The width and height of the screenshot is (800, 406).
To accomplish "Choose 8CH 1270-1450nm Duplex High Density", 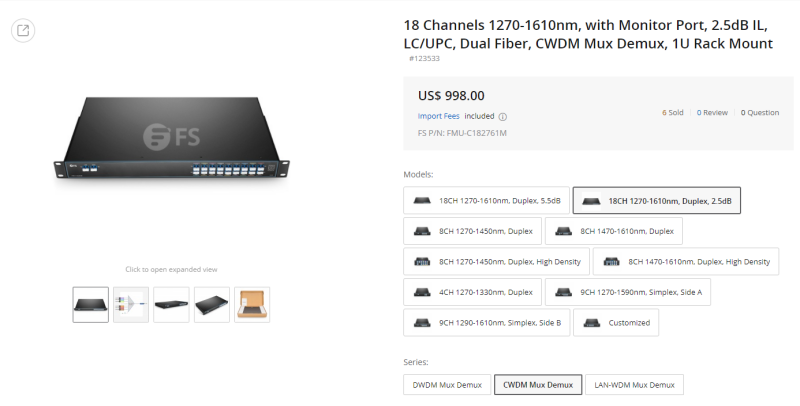I will (496, 262).
